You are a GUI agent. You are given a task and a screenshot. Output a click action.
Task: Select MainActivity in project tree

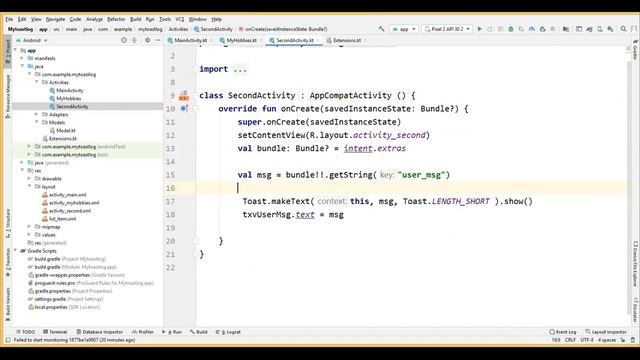[x=69, y=91]
